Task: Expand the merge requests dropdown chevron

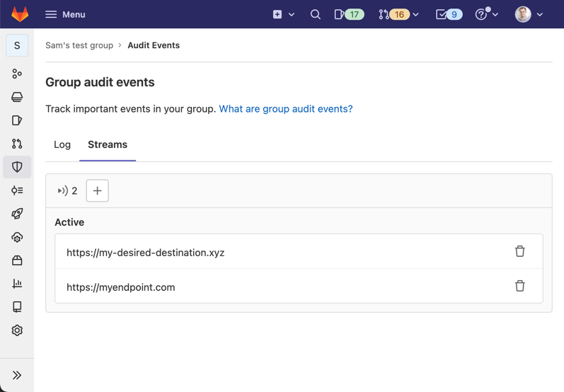Action: (x=416, y=15)
